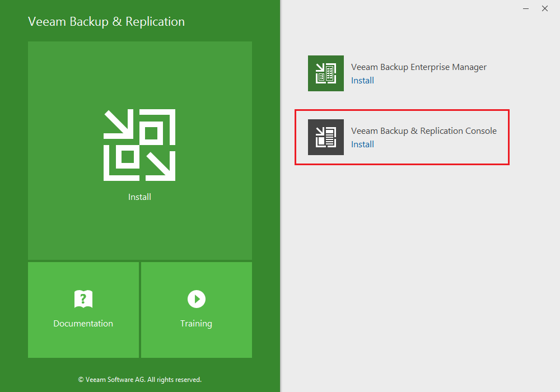
Task: Click the Veeam Backup & Replication header title
Action: coord(106,22)
